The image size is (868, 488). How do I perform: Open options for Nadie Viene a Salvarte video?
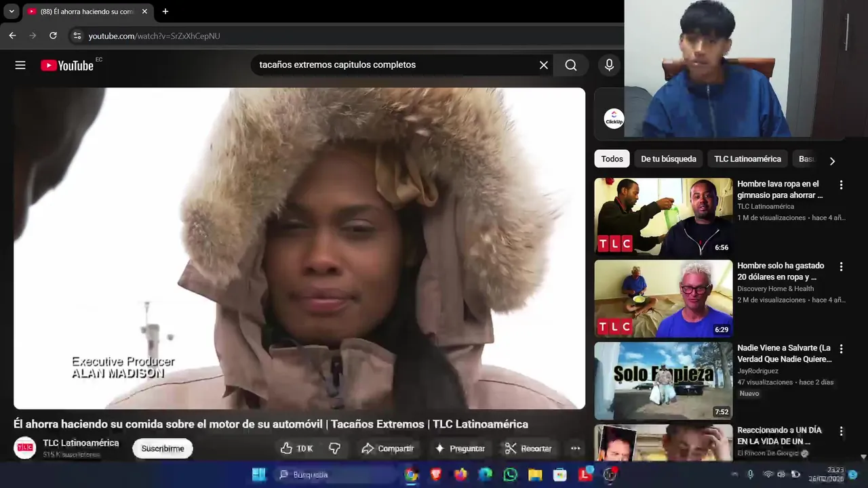point(841,349)
